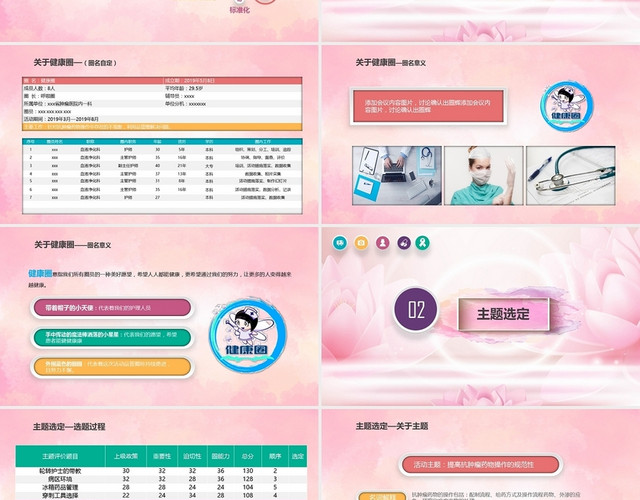Click the 选定 column header
Image resolution: width=640 pixels, height=500 pixels.
tap(298, 456)
